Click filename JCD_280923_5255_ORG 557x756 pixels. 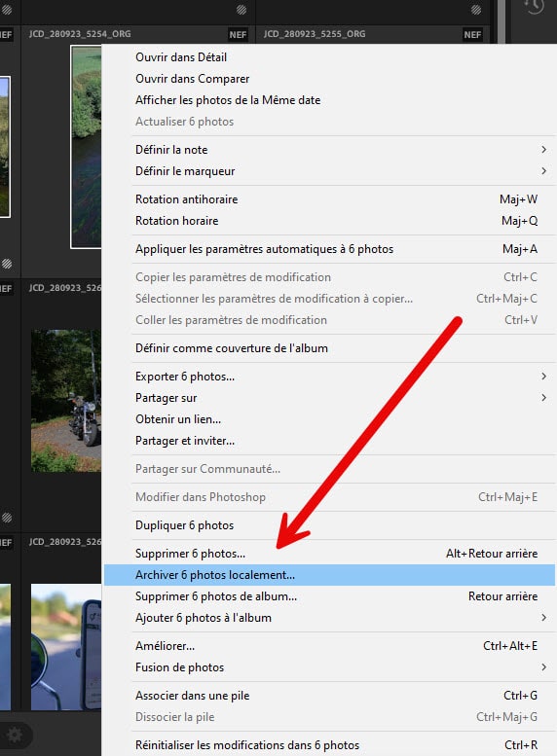tap(315, 34)
